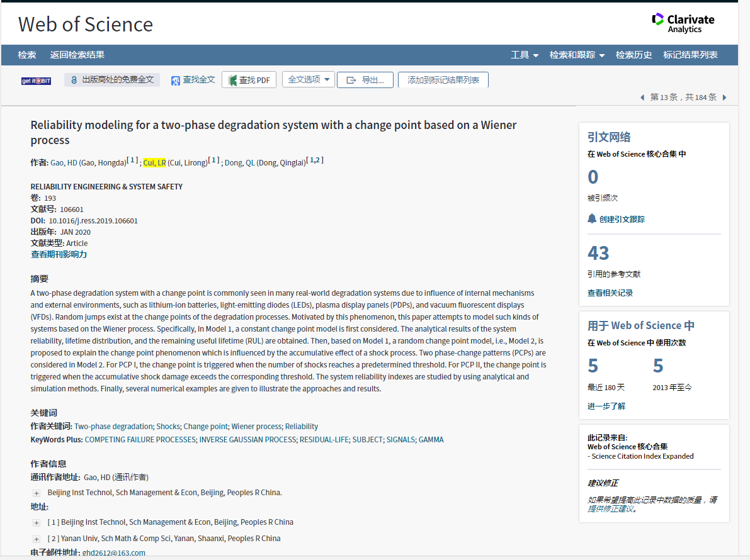
Task: Click the journal name RELIABILITY ENGINEERING & SYSTEM SAFETY
Action: point(106,187)
